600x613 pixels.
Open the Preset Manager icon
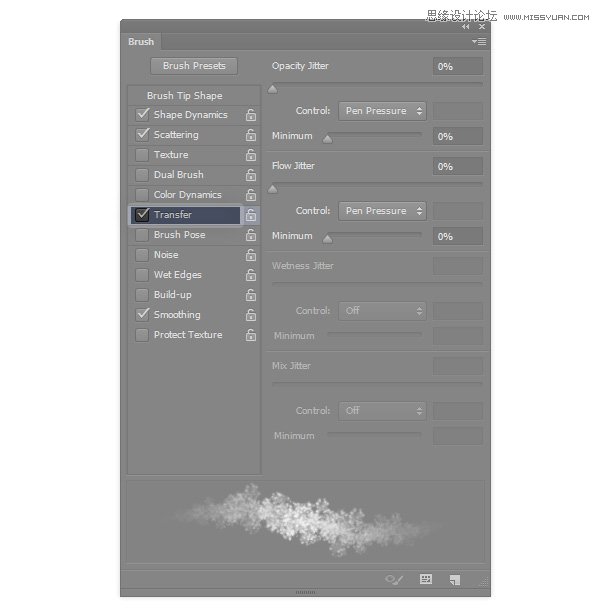[x=426, y=579]
